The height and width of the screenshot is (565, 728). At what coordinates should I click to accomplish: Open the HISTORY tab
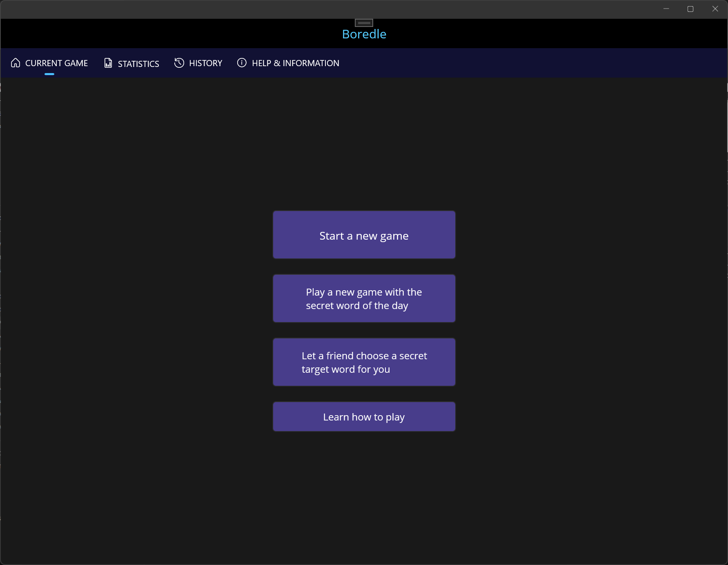pos(198,63)
